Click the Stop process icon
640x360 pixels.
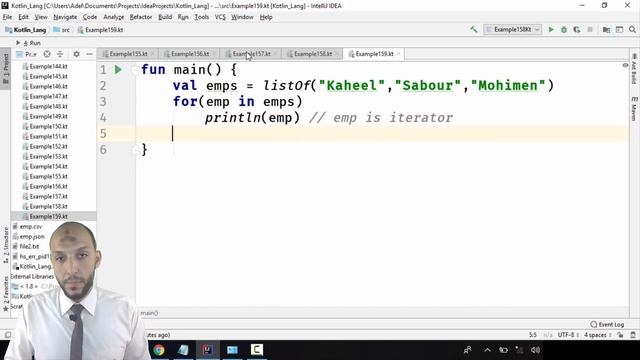click(x=590, y=29)
